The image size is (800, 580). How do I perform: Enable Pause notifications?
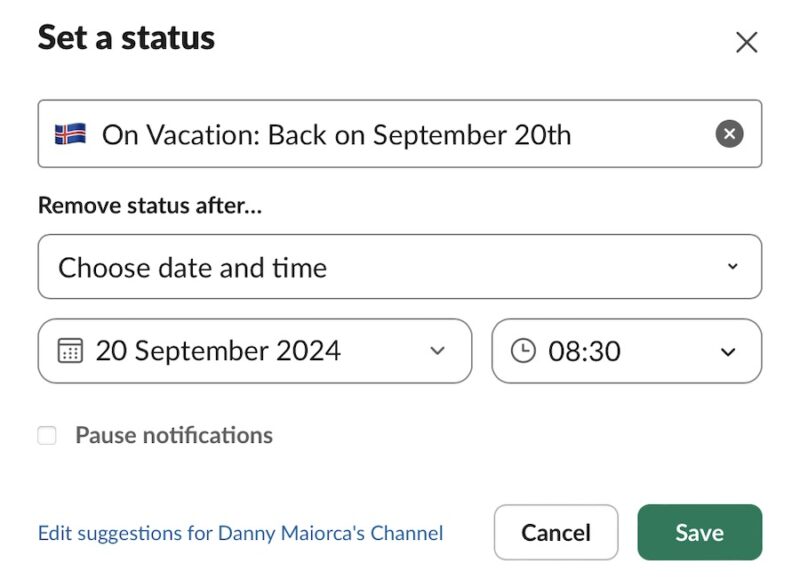46,435
